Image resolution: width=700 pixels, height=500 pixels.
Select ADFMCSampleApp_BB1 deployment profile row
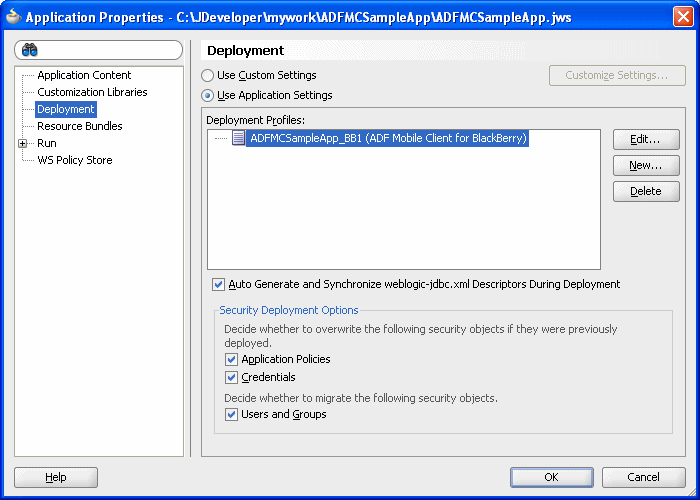click(388, 138)
